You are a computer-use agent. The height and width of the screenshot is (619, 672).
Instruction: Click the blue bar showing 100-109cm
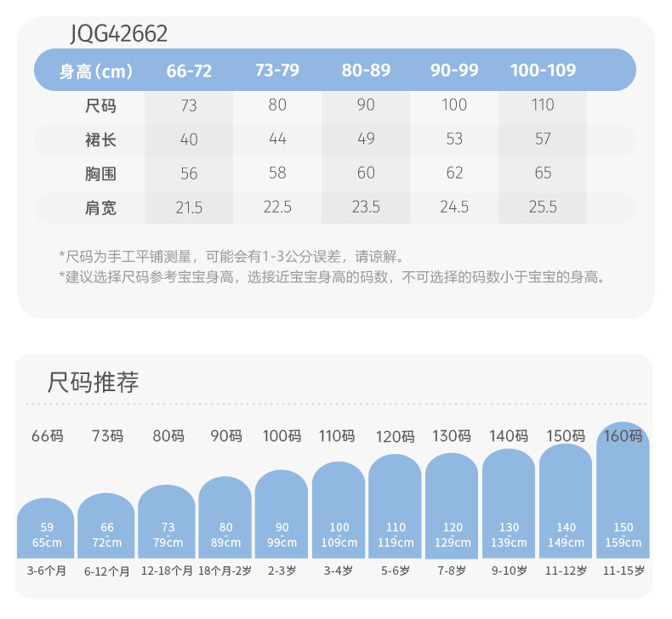click(339, 510)
